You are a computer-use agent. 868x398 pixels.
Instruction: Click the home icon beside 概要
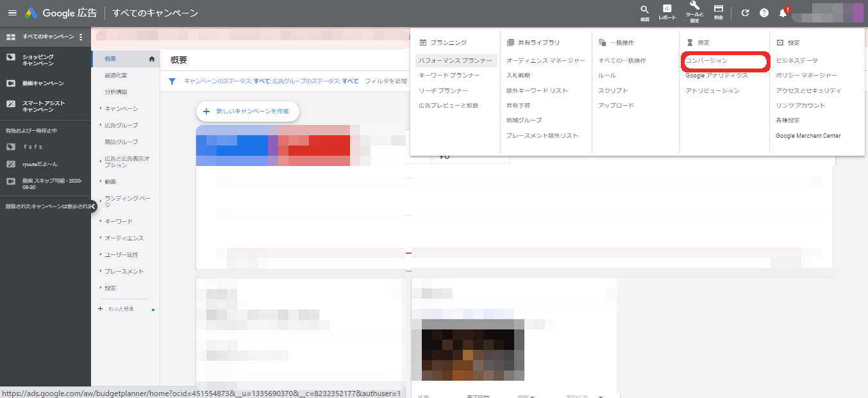point(152,59)
